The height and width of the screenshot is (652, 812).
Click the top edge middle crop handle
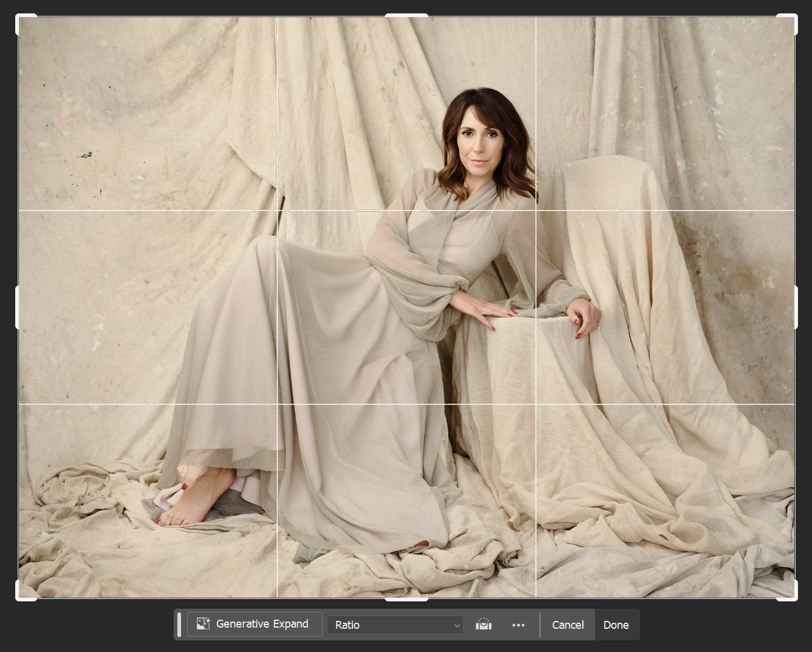tap(407, 16)
